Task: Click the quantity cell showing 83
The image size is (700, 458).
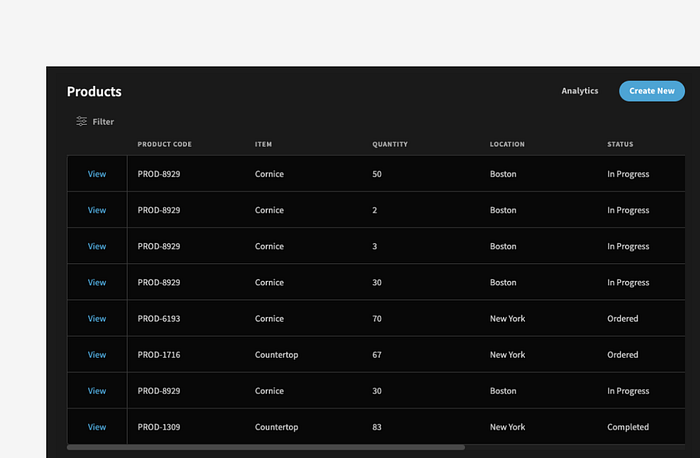Action: [x=377, y=427]
